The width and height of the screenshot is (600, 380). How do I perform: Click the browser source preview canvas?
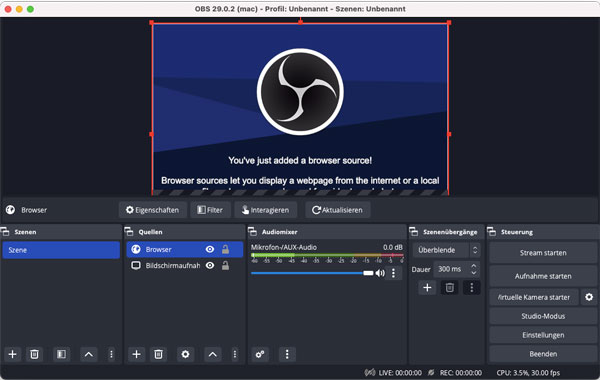[300, 109]
